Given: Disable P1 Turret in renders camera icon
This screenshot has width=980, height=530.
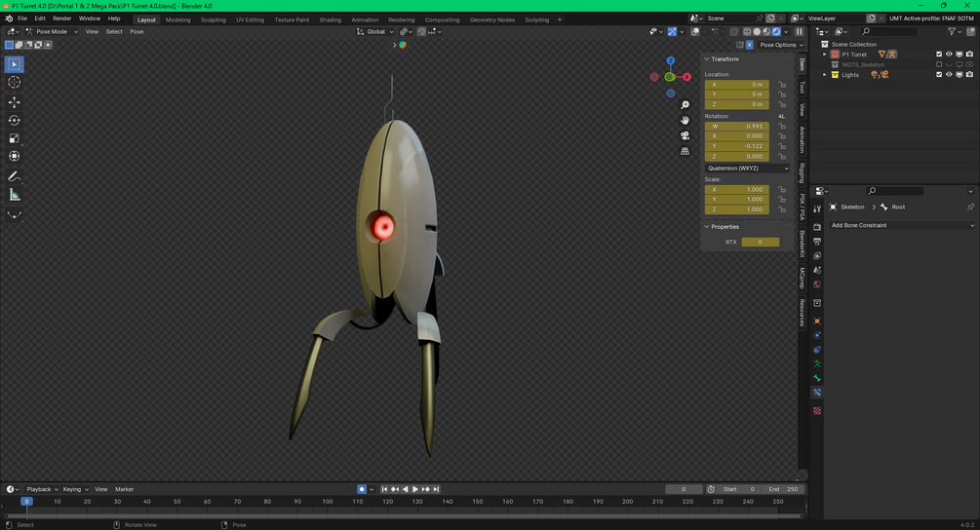Looking at the screenshot, I should coord(969,55).
